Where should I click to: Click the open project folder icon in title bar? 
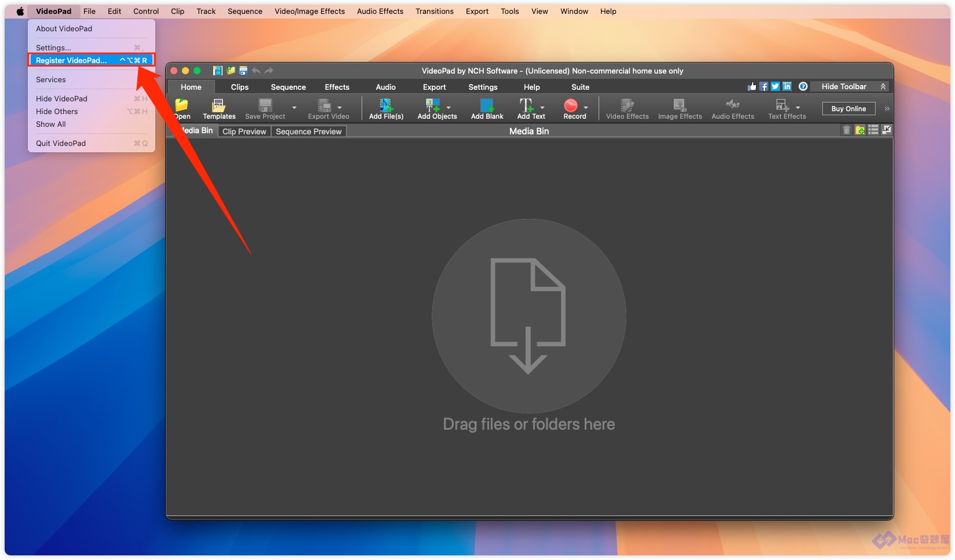(231, 71)
